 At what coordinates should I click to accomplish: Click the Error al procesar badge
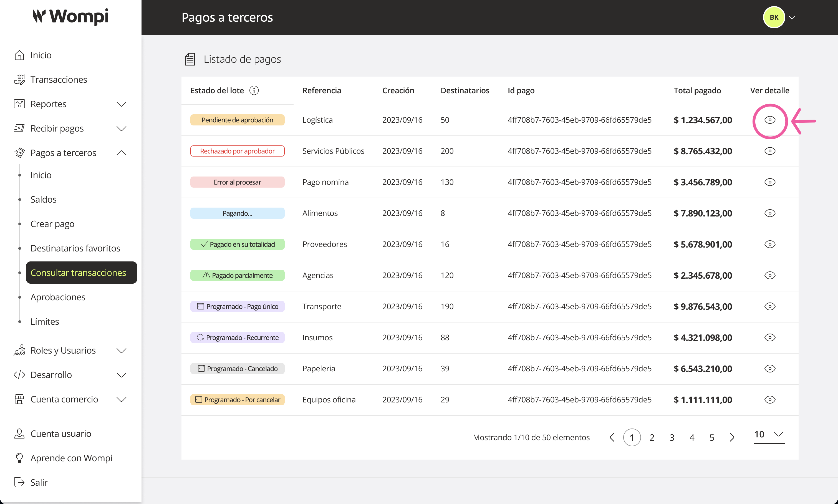pos(237,182)
